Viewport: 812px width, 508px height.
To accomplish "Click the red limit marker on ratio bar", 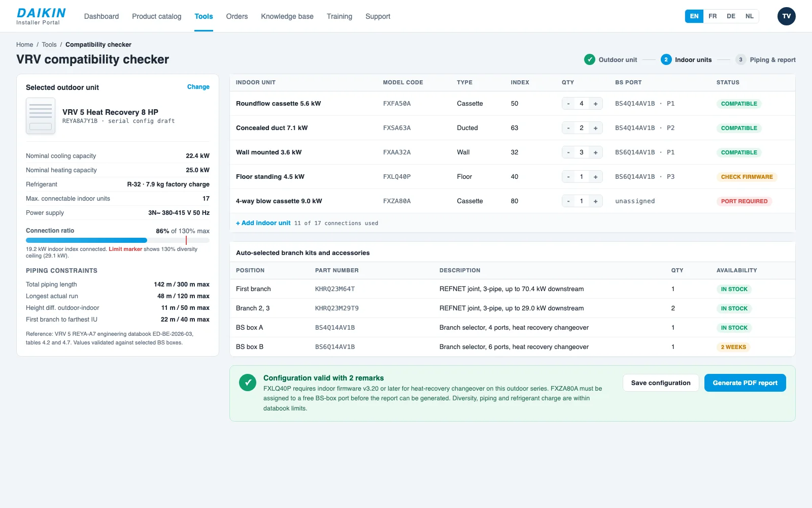I will tap(186, 240).
